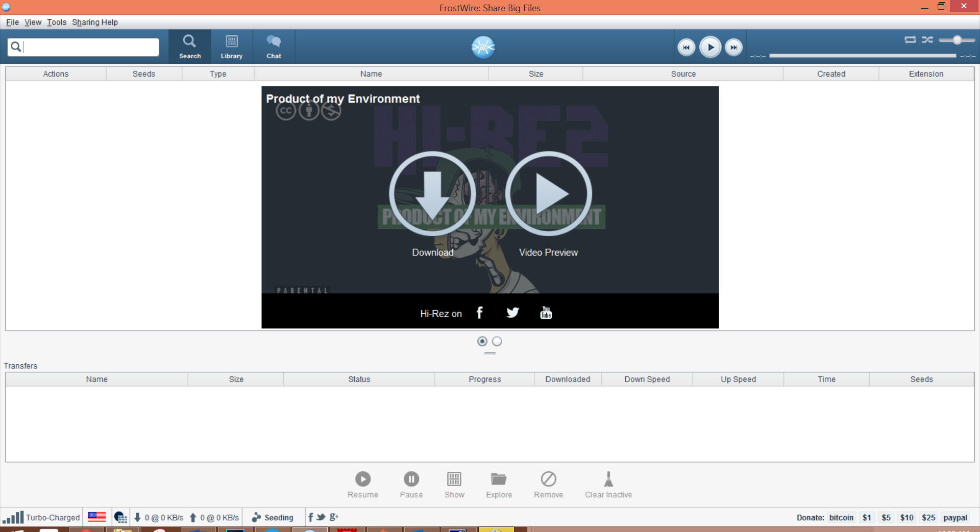Skip to the previous track
The width and height of the screenshot is (980, 532).
686,47
